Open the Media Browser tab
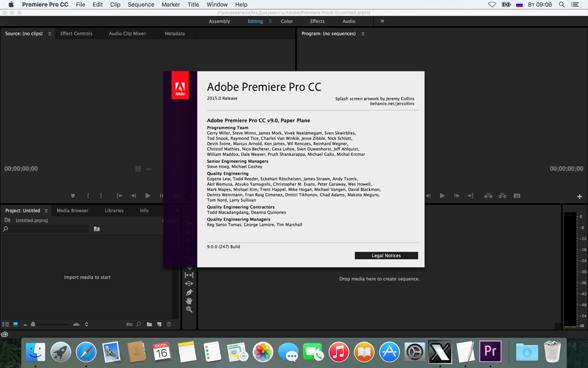The height and width of the screenshot is (368, 588). 72,211
